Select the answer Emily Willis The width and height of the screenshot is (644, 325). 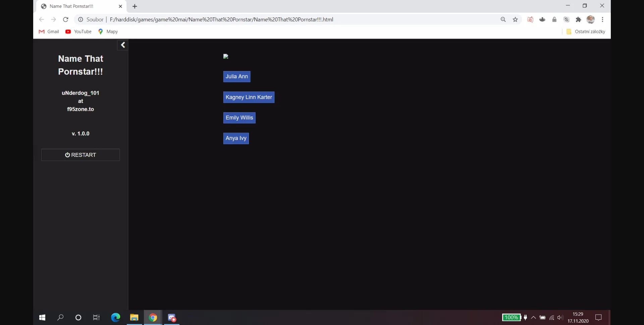[239, 117]
